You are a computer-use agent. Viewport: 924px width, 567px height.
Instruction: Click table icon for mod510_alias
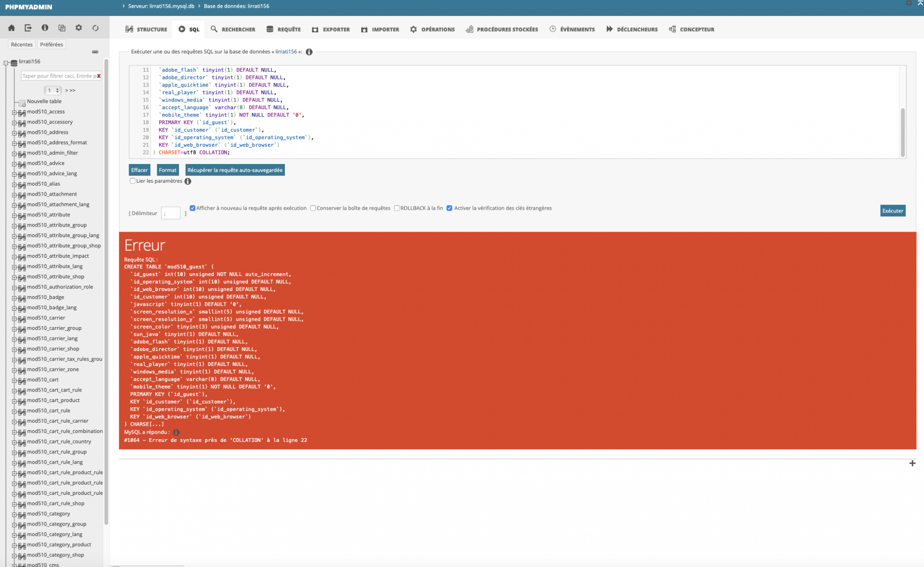22,185
